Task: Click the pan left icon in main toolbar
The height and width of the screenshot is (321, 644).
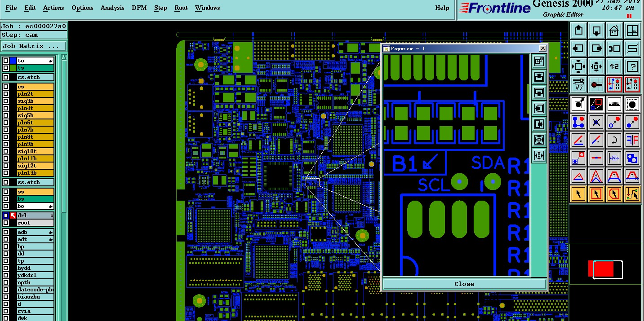Action: click(579, 48)
